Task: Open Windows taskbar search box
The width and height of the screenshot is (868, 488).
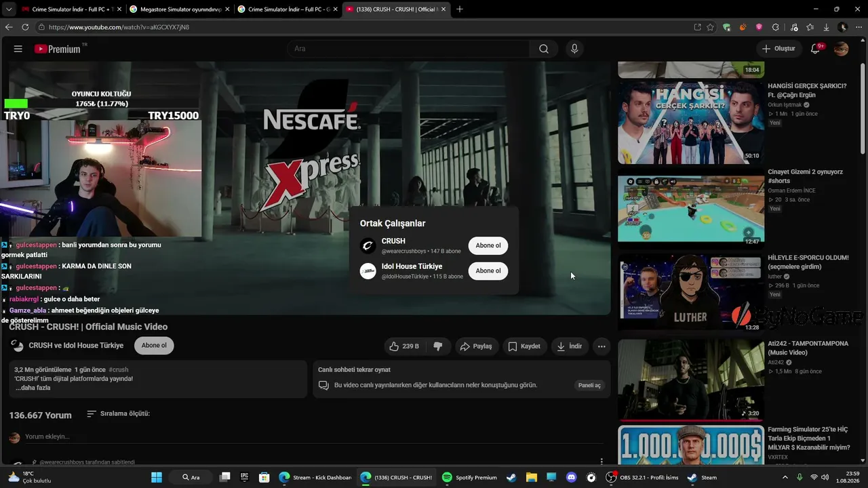Action: 191,477
